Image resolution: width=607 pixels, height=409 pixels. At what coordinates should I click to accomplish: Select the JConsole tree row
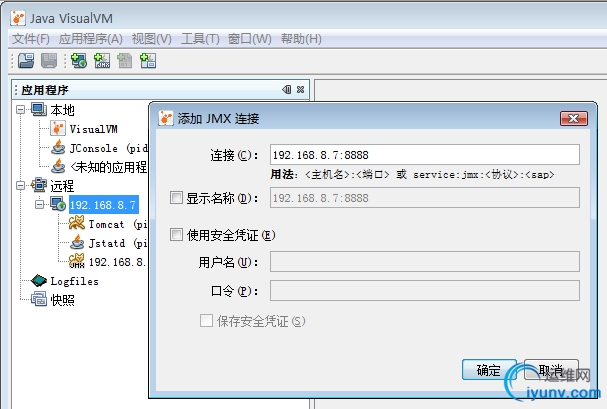click(109, 148)
